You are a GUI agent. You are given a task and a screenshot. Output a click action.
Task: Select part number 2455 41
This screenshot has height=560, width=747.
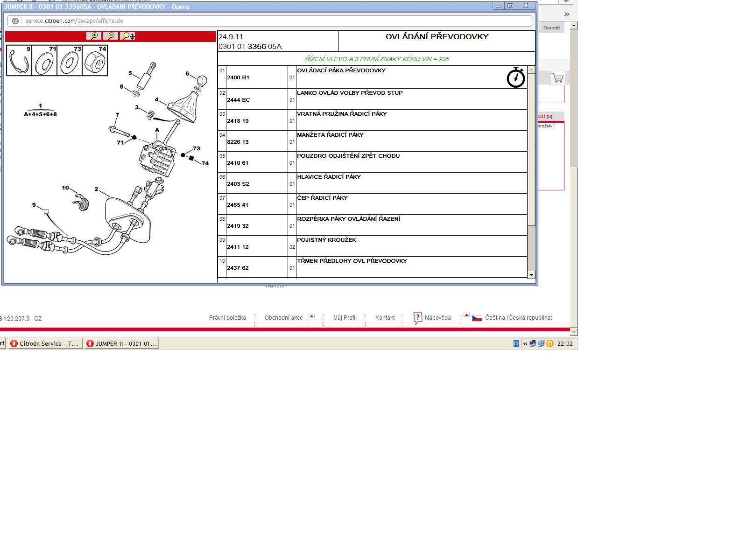pos(238,205)
